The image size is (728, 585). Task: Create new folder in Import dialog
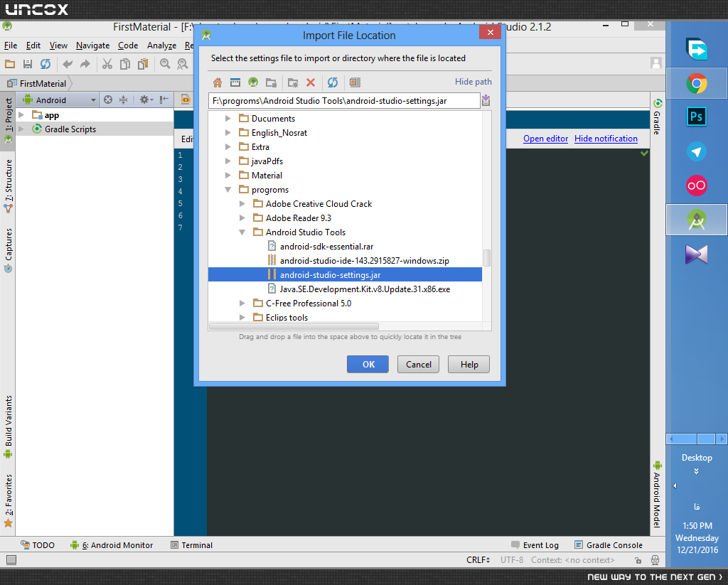pyautogui.click(x=293, y=82)
